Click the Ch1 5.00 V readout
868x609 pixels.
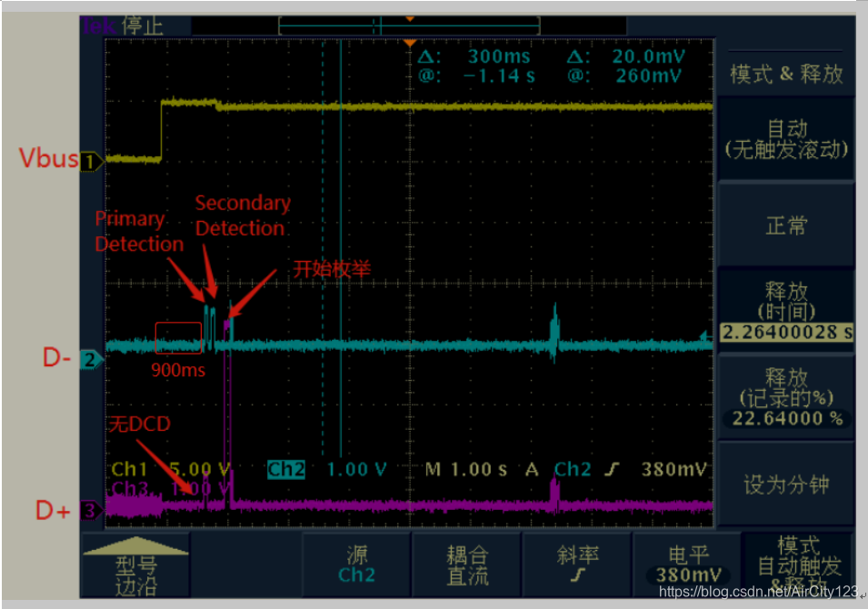click(x=170, y=469)
